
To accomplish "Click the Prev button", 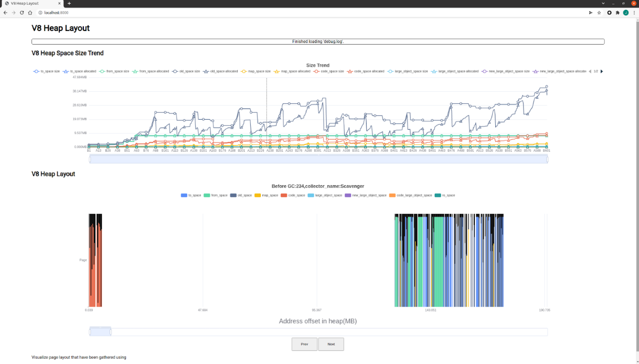I will [x=304, y=344].
